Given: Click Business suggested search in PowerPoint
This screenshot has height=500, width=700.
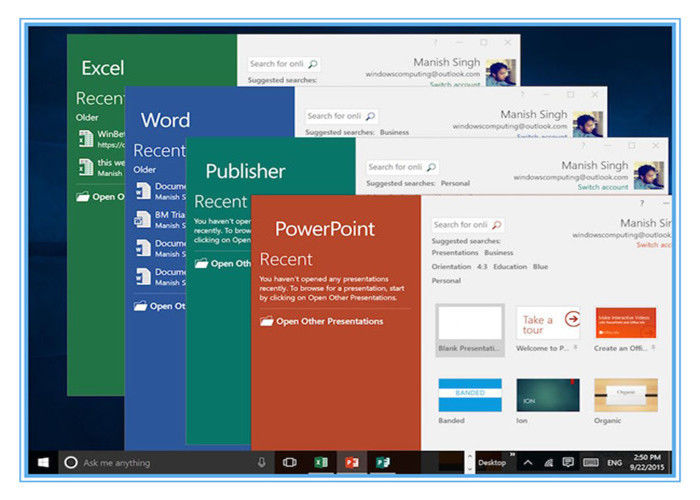Looking at the screenshot, I should click(499, 253).
